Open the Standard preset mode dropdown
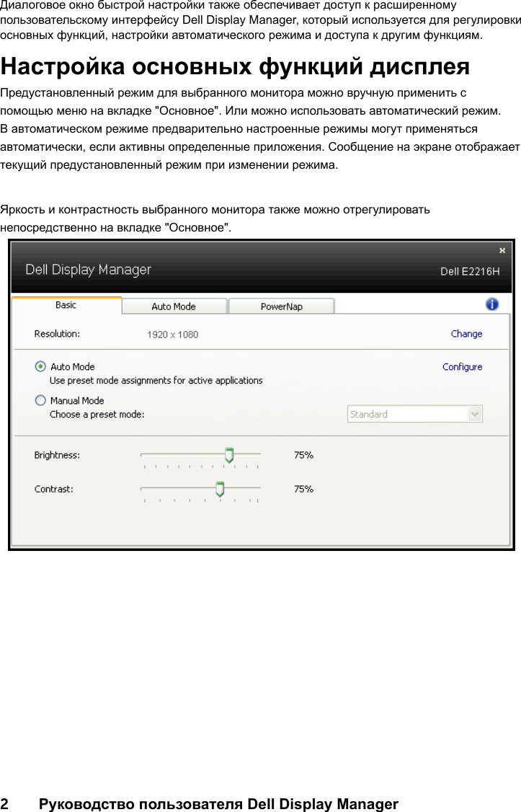Screen dimensions: 521x812 click(x=415, y=414)
